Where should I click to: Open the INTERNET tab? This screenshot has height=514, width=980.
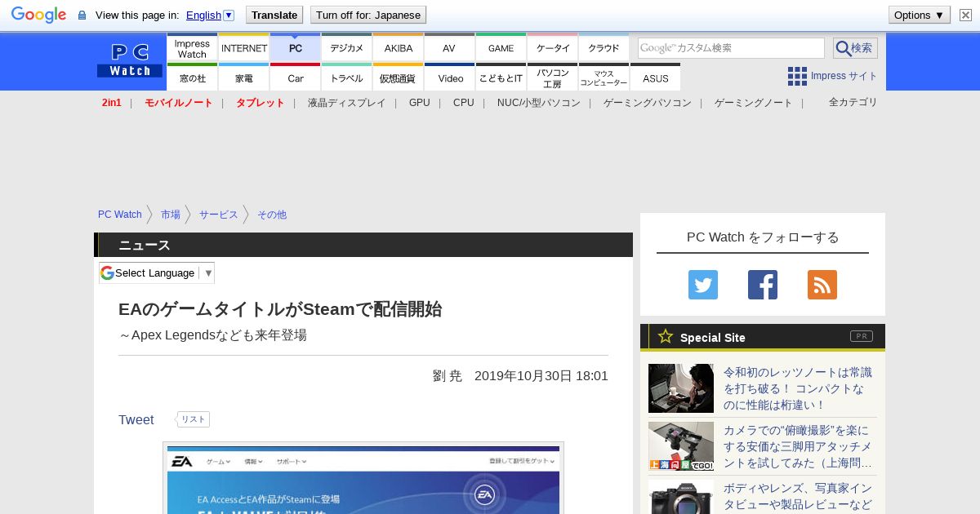click(244, 48)
